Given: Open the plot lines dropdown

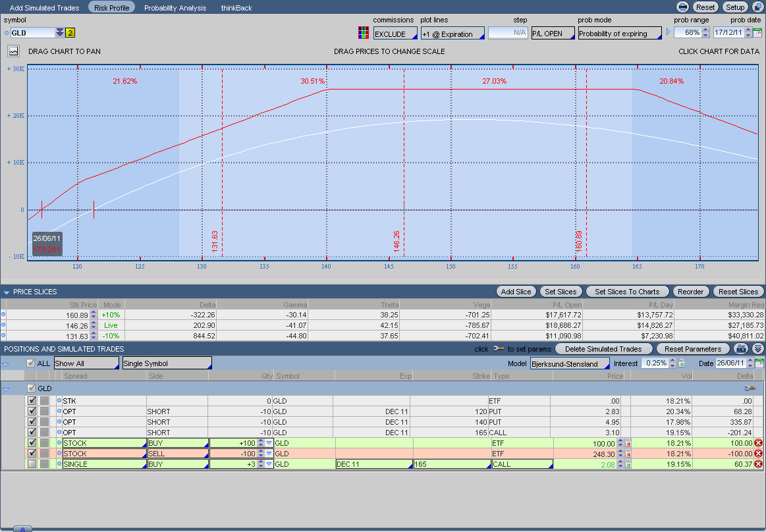Looking at the screenshot, I should [x=452, y=34].
